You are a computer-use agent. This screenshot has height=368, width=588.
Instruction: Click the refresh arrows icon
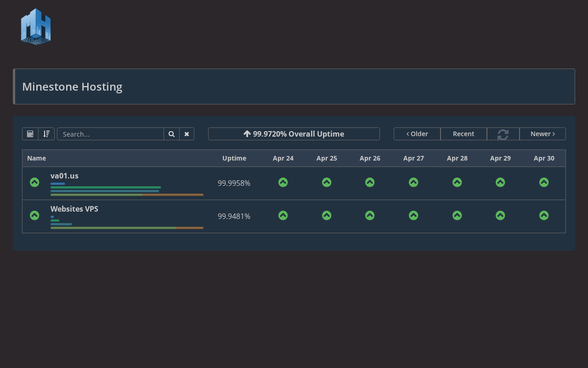[x=503, y=134]
